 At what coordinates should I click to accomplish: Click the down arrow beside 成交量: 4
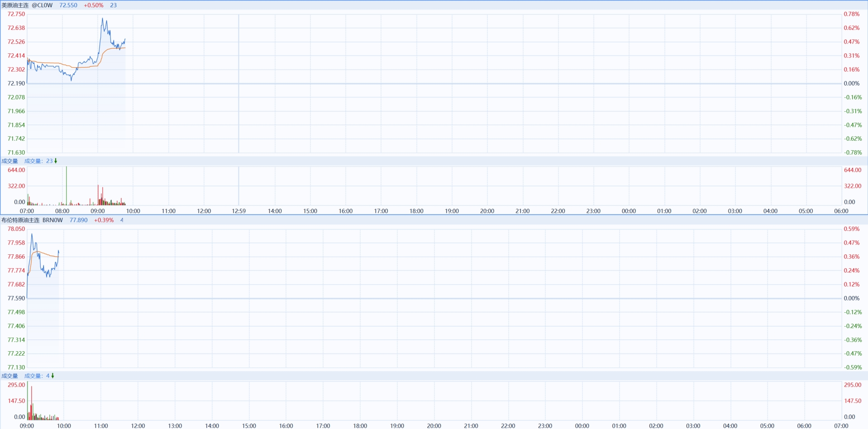click(x=53, y=376)
